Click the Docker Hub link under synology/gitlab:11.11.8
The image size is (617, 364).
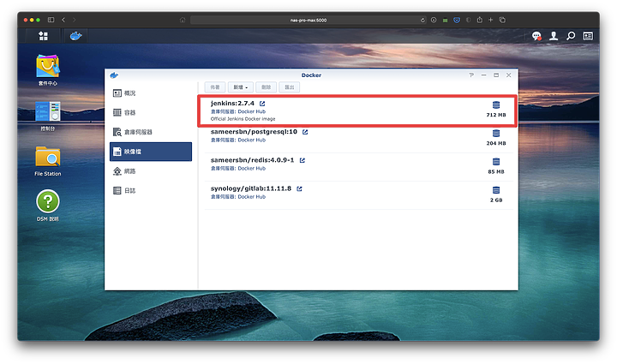[252, 196]
